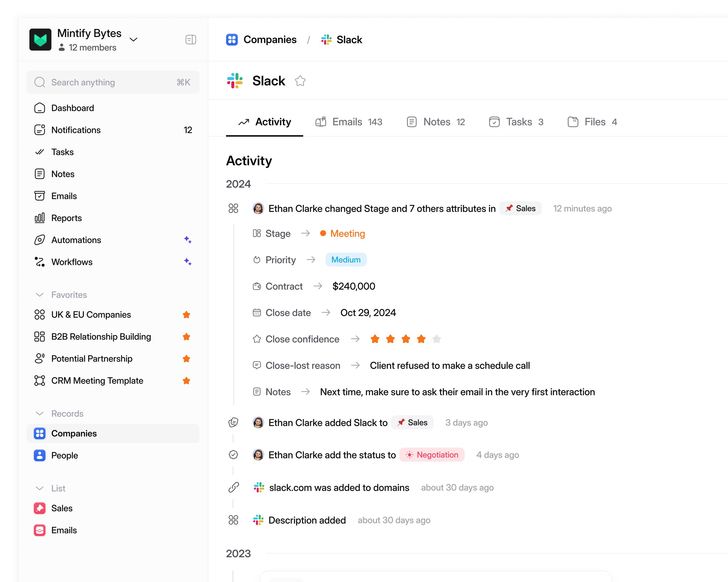The image size is (728, 582).
Task: Click Ethan Clarke's avatar in Stage change entry
Action: [258, 209]
